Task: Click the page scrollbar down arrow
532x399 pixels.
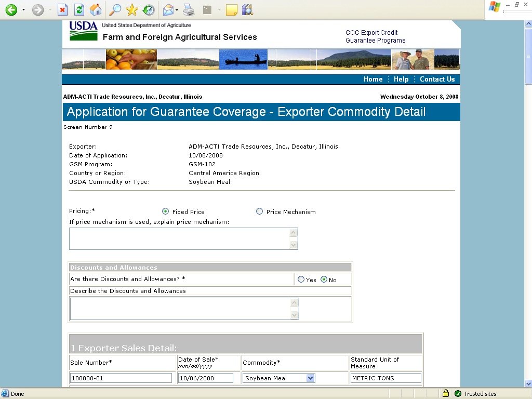Action: coord(528,383)
